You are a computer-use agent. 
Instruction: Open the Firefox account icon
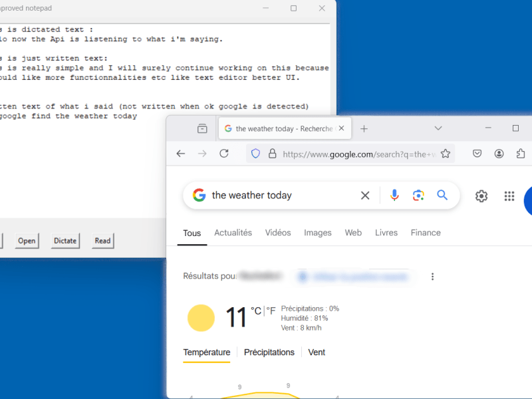click(499, 153)
